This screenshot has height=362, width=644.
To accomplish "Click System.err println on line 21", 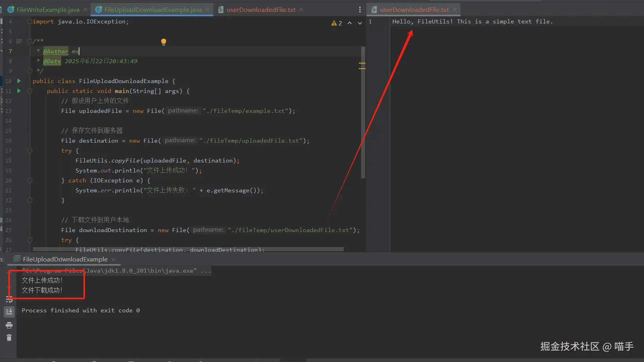I will click(x=169, y=190).
